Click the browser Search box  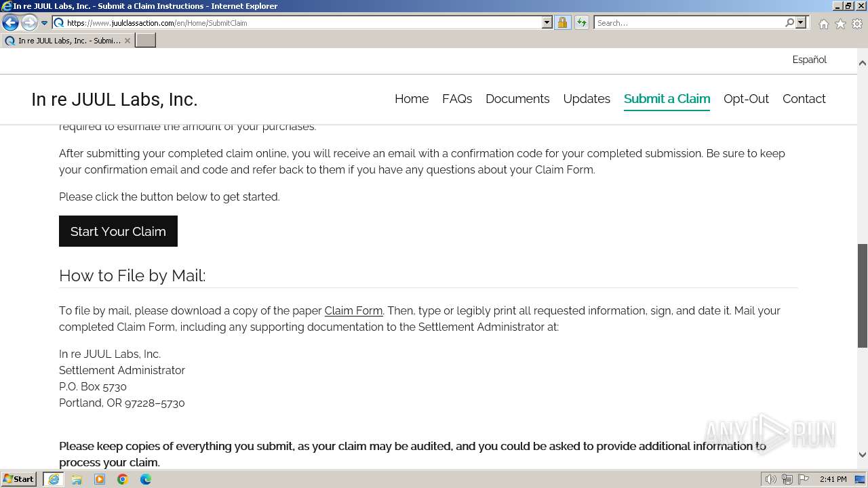click(x=688, y=23)
